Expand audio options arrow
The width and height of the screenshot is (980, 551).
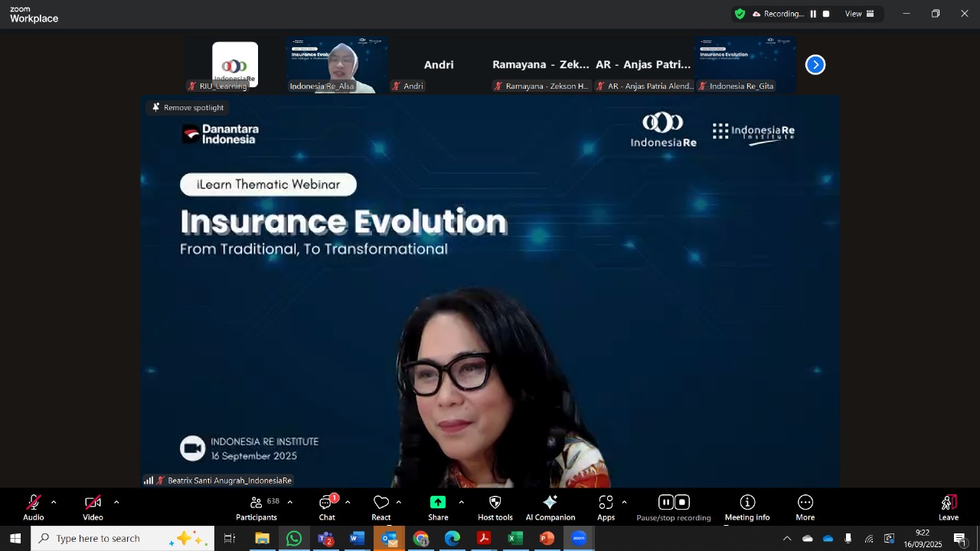(x=54, y=502)
